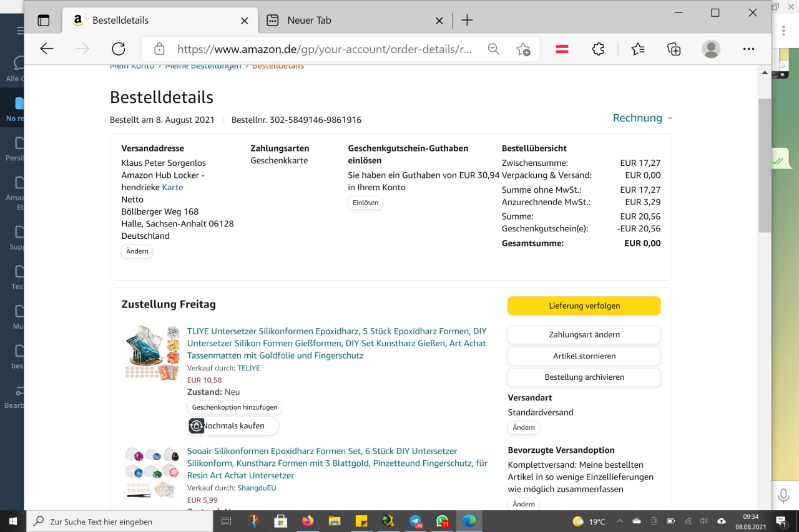Expand the Rechnung dropdown
This screenshot has height=532, width=799.
(642, 118)
